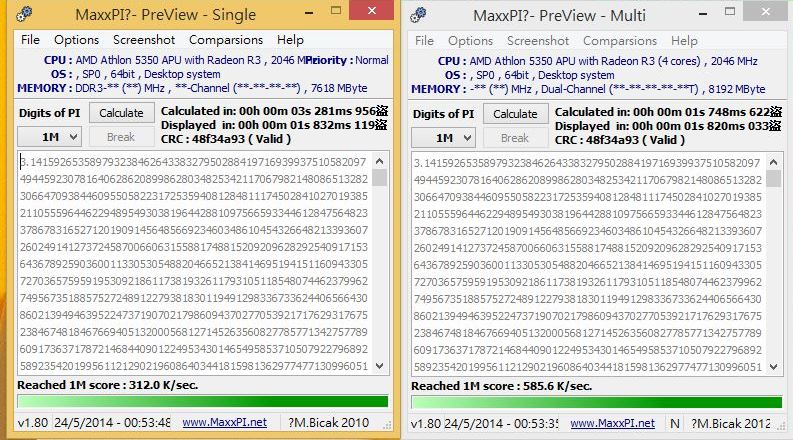The width and height of the screenshot is (793, 440).
Task: Click 'N' status cell in Multi window
Action: click(675, 423)
